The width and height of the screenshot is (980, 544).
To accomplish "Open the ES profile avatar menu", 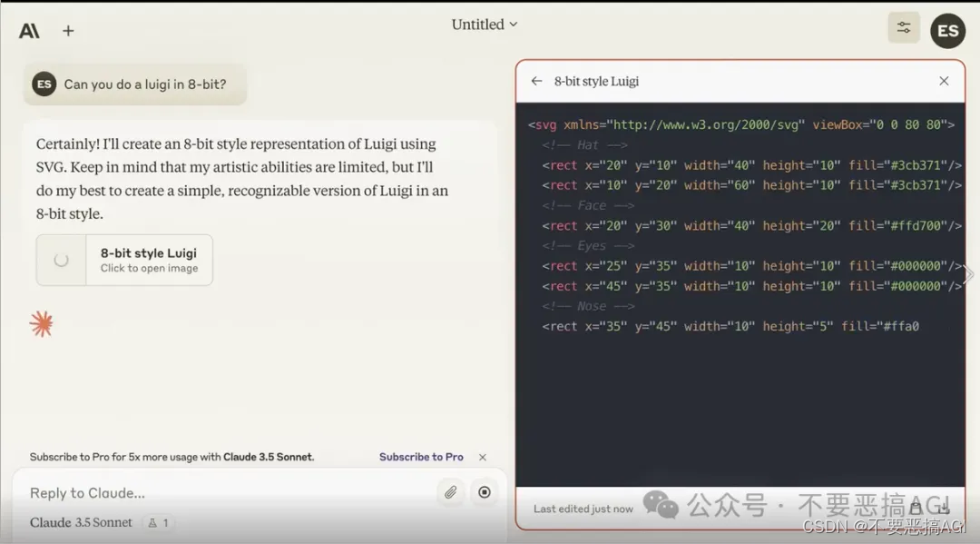I will point(948,31).
